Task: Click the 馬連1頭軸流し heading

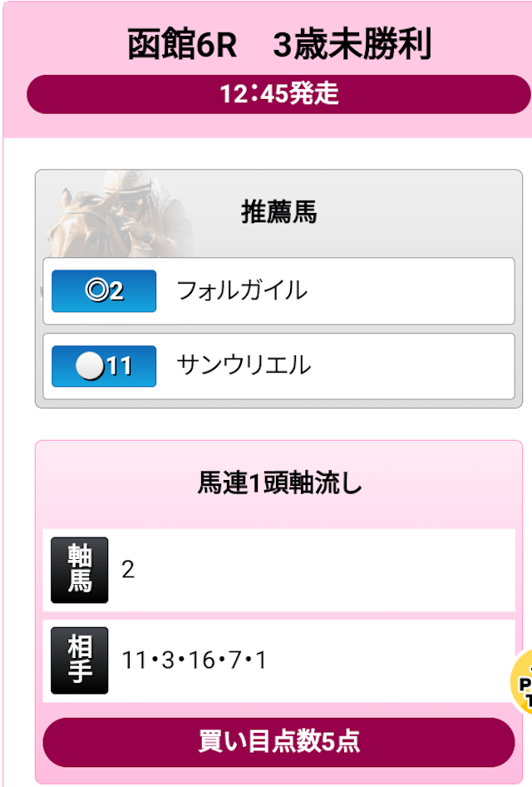Action: [x=278, y=483]
